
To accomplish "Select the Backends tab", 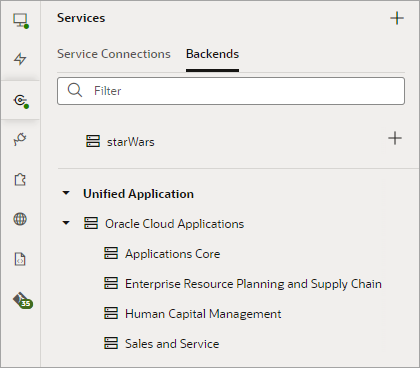I will point(212,54).
